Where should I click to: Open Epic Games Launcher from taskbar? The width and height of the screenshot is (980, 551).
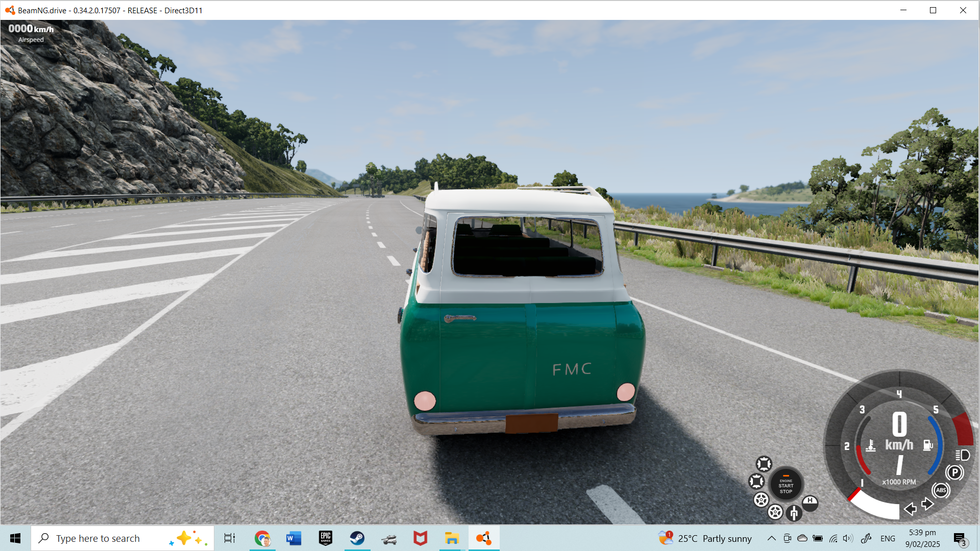pos(326,538)
